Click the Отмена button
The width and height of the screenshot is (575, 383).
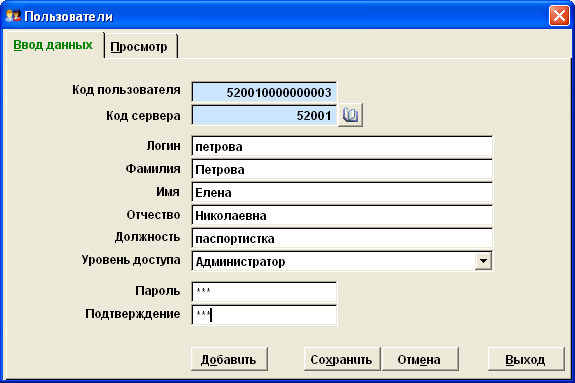[x=420, y=360]
